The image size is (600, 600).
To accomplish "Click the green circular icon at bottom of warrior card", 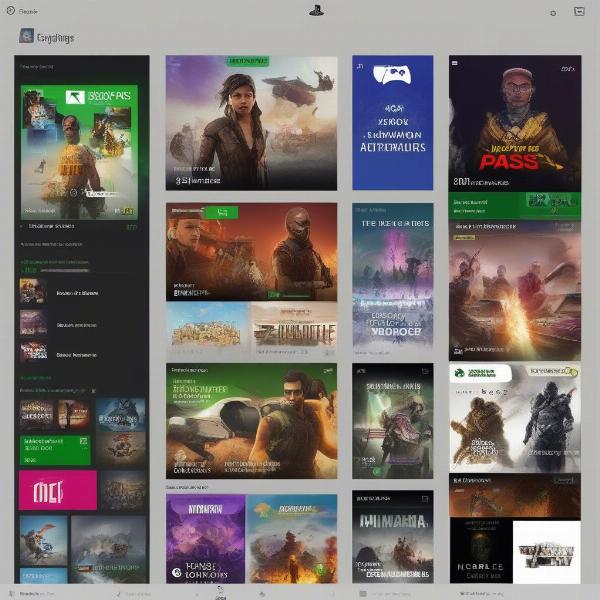I will [377, 471].
